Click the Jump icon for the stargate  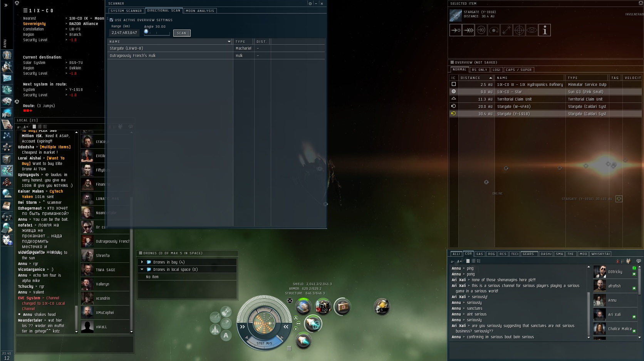click(481, 30)
